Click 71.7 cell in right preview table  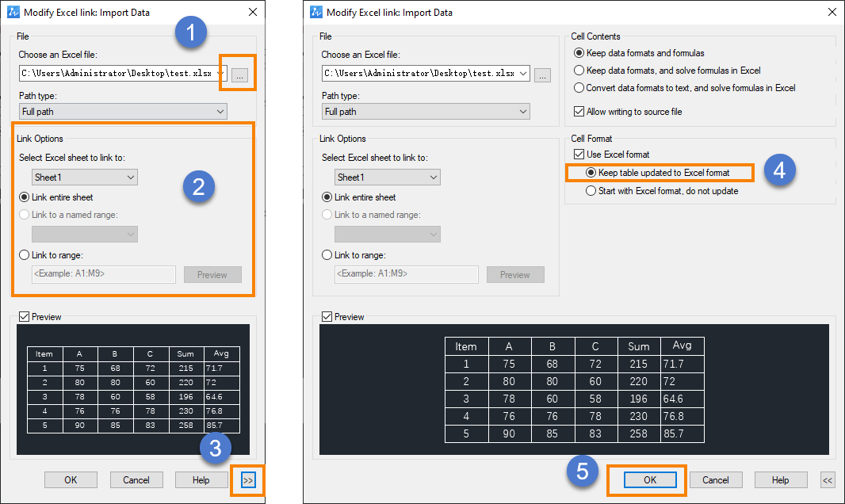tap(682, 364)
